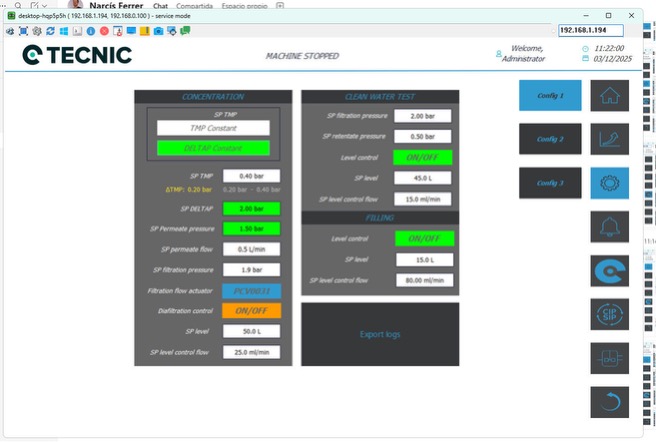Click the Export logs button
656x442 pixels.
pyautogui.click(x=380, y=334)
